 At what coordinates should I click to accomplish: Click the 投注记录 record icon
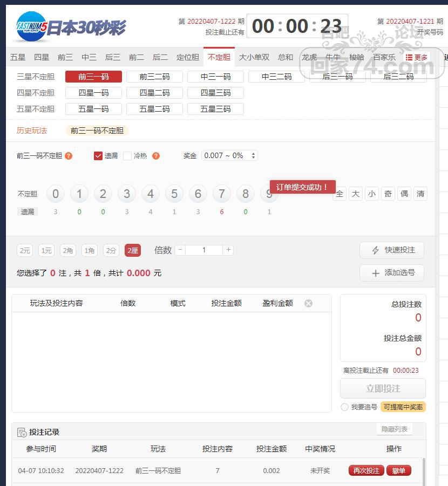pyautogui.click(x=22, y=433)
